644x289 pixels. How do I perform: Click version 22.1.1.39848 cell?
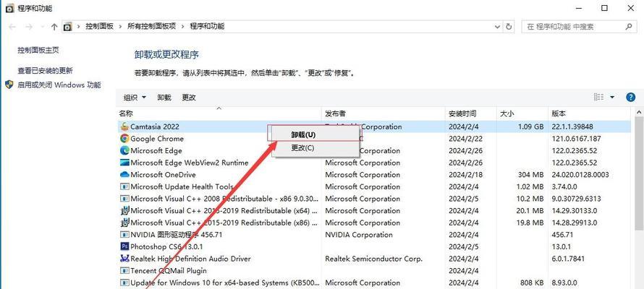click(x=572, y=126)
